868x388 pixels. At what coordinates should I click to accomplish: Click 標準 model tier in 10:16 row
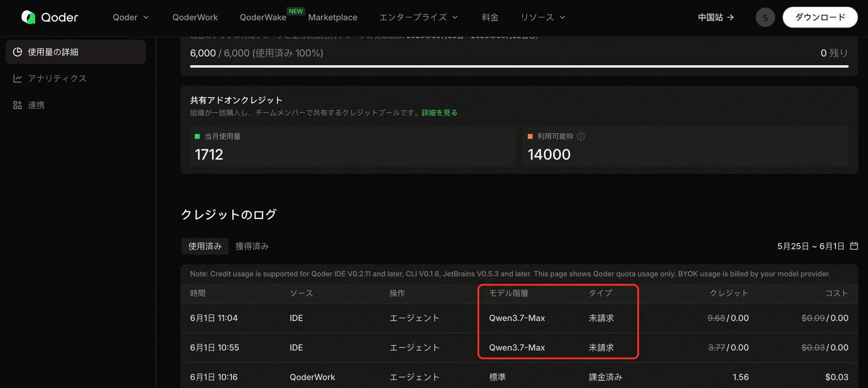497,377
